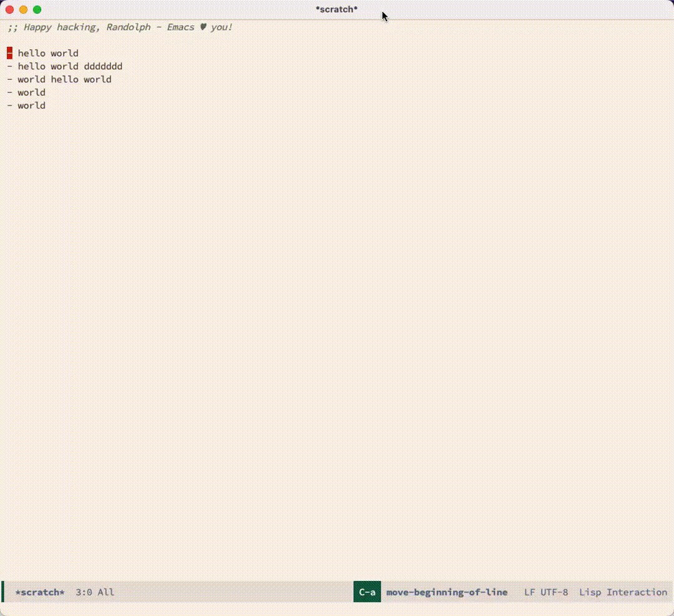The height and width of the screenshot is (616, 674).
Task: Click the LF end-of-line indicator
Action: click(530, 592)
